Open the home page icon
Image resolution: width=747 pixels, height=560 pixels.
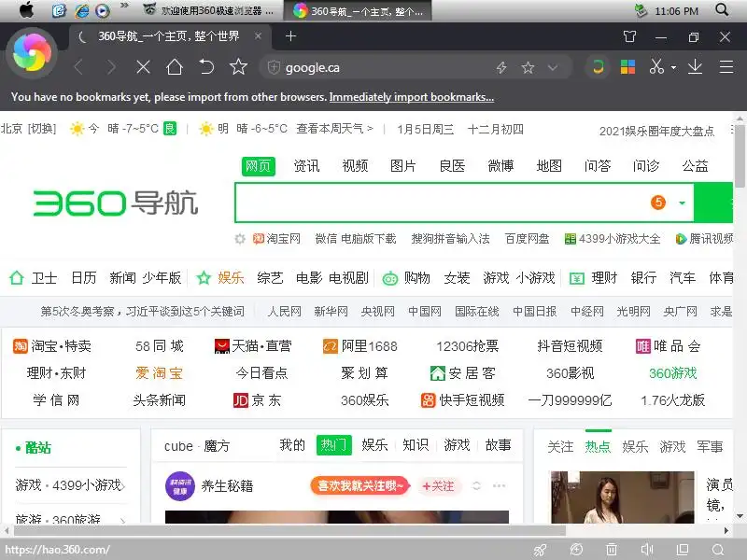click(x=175, y=67)
